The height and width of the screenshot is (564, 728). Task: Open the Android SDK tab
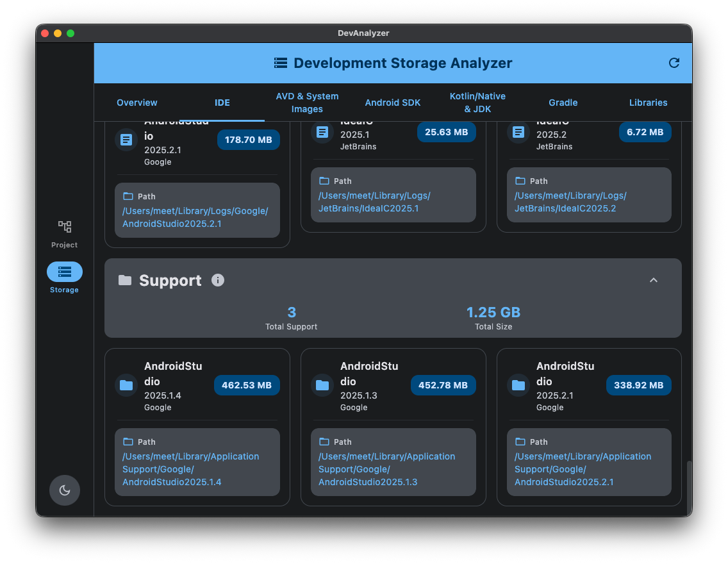coord(392,103)
